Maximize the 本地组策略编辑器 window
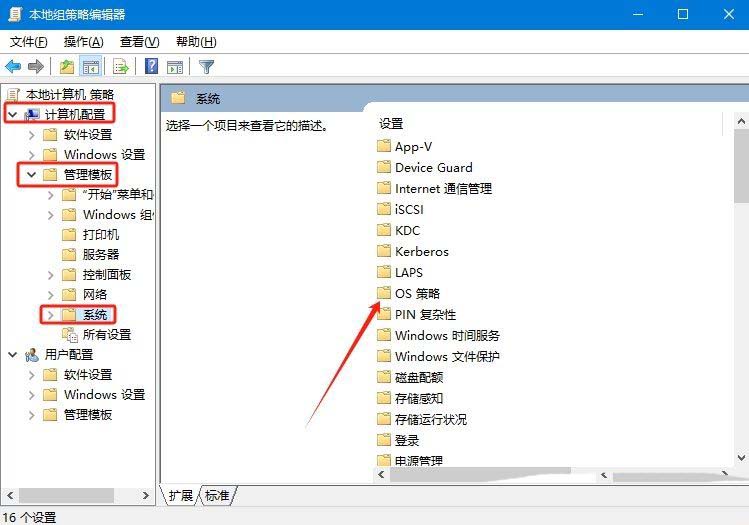 pos(683,14)
